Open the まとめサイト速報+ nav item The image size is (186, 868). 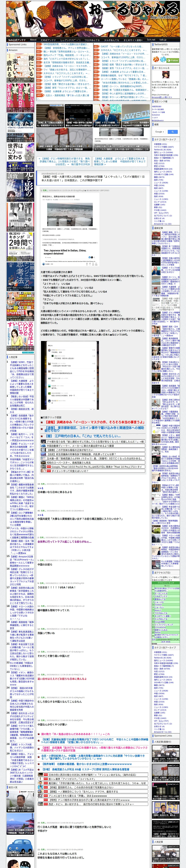point(133,40)
